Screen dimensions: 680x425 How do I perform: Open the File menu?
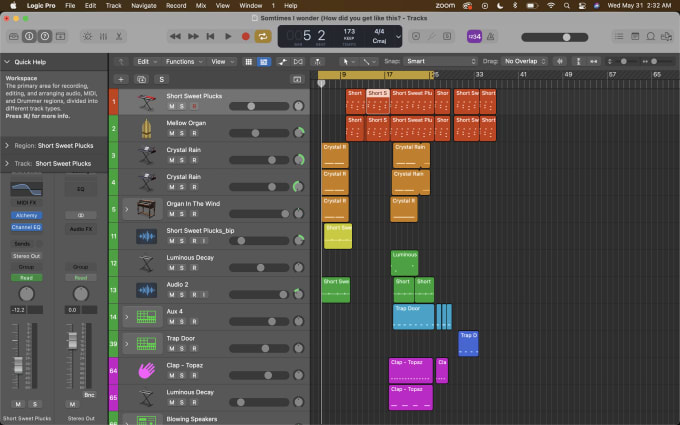coord(70,6)
